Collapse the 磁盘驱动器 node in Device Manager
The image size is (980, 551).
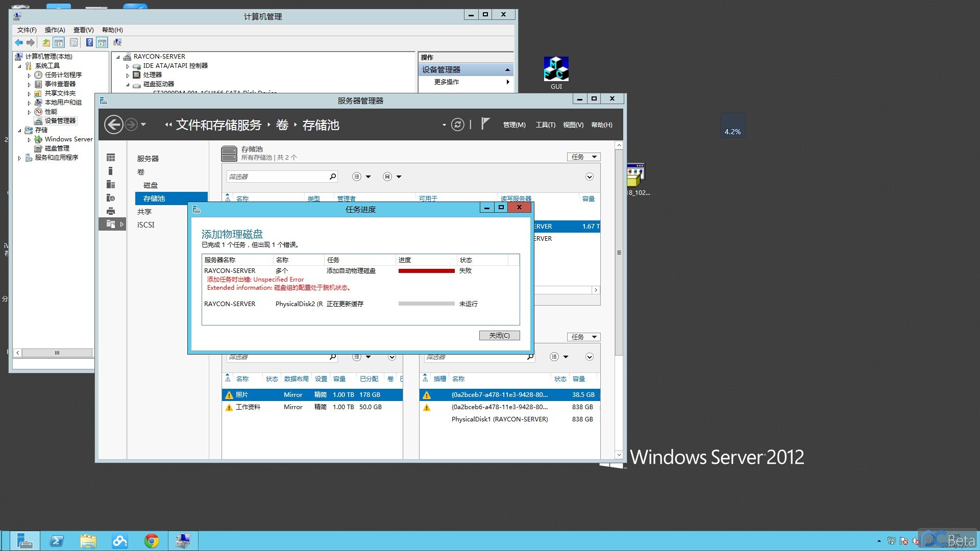pos(128,85)
